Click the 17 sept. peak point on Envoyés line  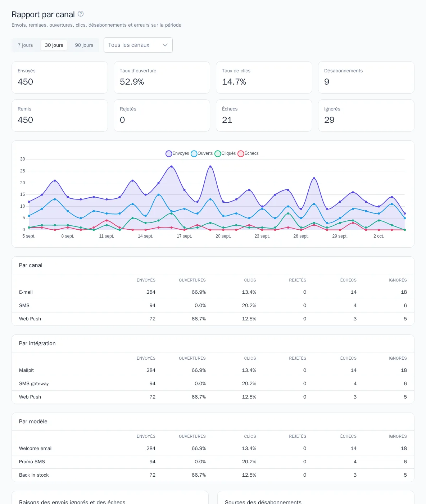[x=185, y=190]
